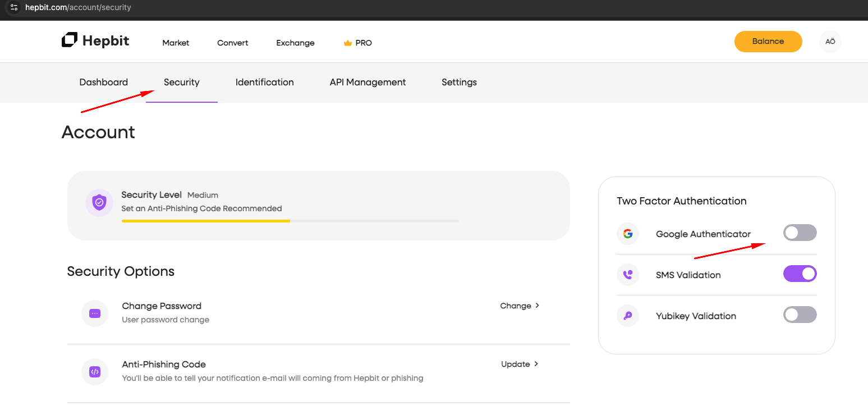Click the Yubikey Validation key icon
The height and width of the screenshot is (405, 868).
click(x=628, y=316)
